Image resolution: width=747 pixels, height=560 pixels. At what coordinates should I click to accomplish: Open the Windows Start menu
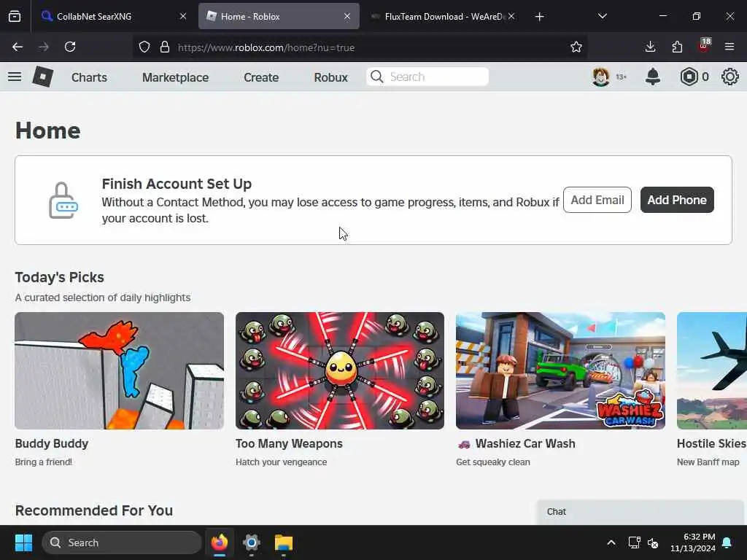tap(23, 542)
